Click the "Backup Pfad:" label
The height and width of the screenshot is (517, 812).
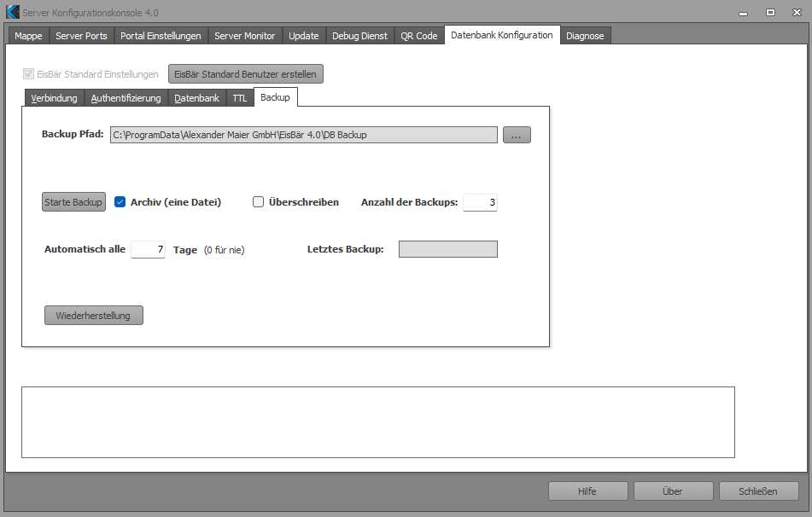(x=73, y=134)
